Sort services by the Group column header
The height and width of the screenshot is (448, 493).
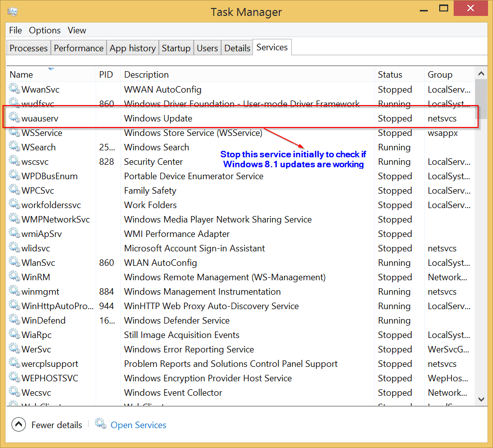click(x=440, y=75)
